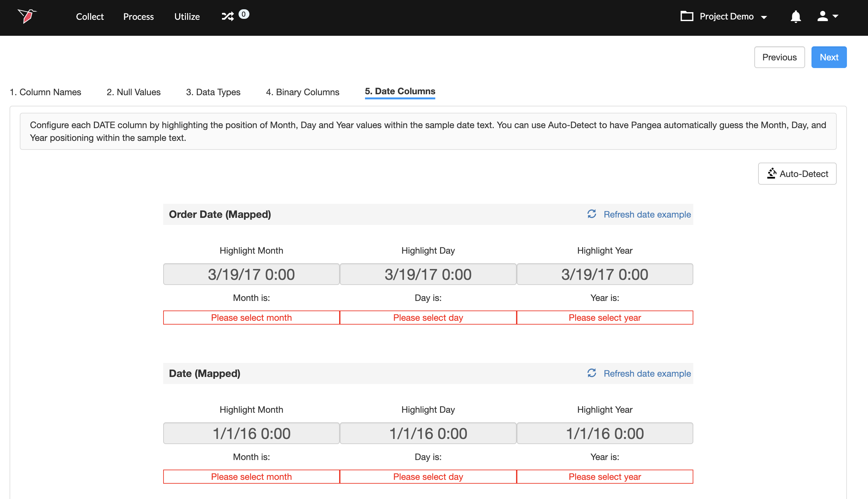The height and width of the screenshot is (499, 868).
Task: Click the pipeline counter badge
Action: point(244,14)
